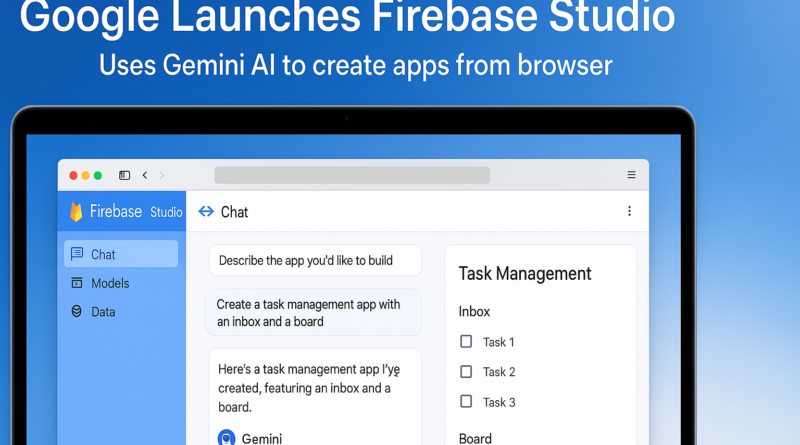Toggle the browser sidebar panel icon

124,175
